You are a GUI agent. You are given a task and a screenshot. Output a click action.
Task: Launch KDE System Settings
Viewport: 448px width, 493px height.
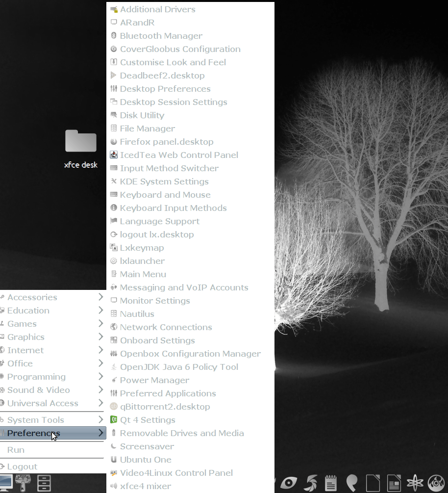pyautogui.click(x=190, y=182)
